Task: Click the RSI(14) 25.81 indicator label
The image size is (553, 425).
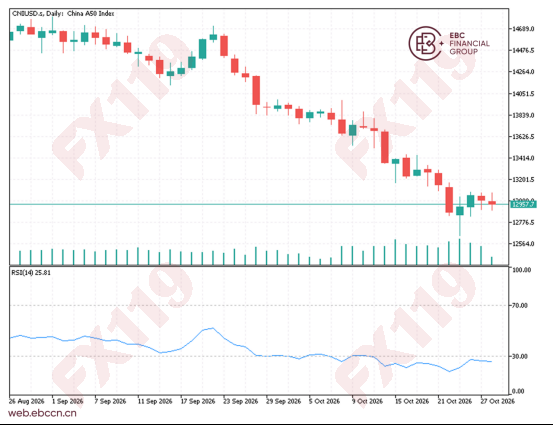Action: coord(31,273)
